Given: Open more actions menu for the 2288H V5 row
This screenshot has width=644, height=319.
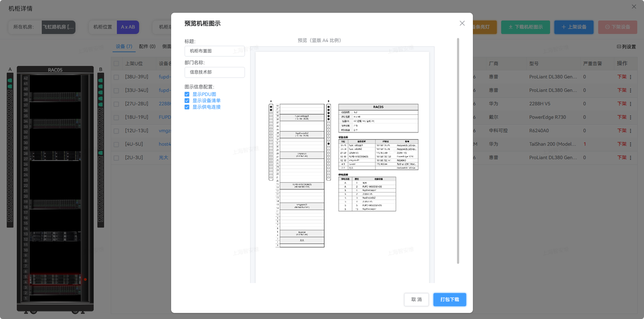Looking at the screenshot, I should point(630,104).
